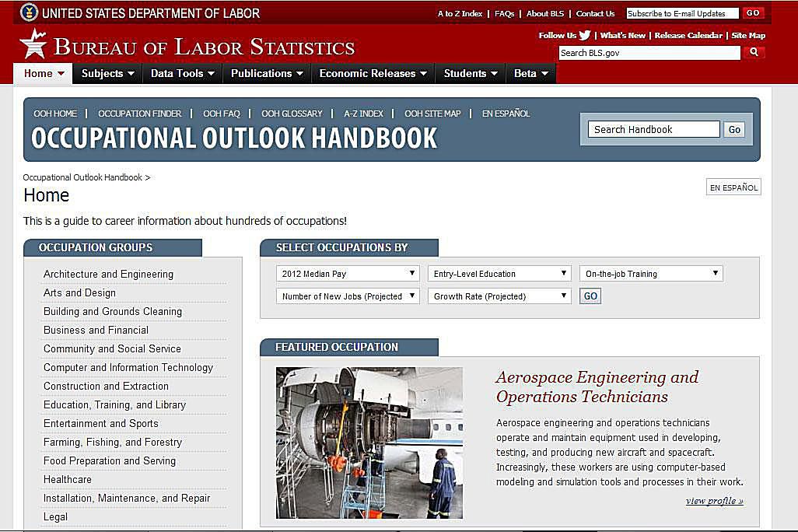Open OCCUPATION FINDER

pos(139,114)
